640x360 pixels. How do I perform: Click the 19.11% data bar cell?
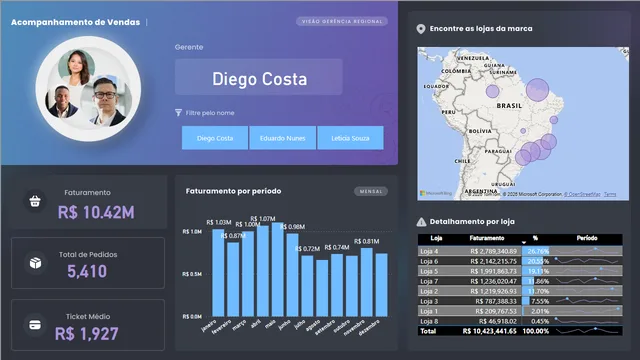pos(536,271)
